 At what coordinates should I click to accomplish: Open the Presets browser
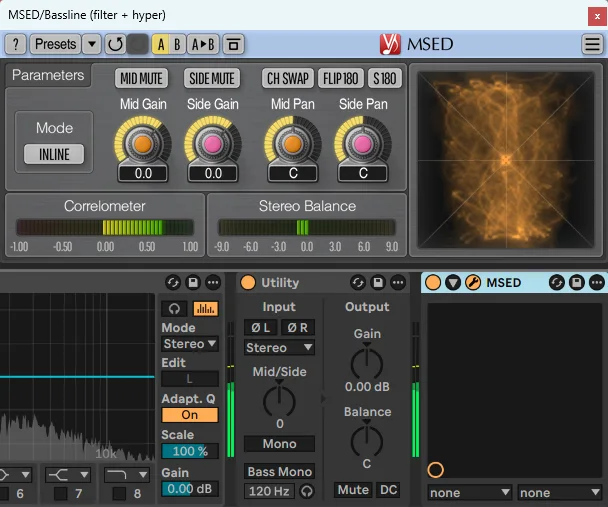[x=55, y=44]
